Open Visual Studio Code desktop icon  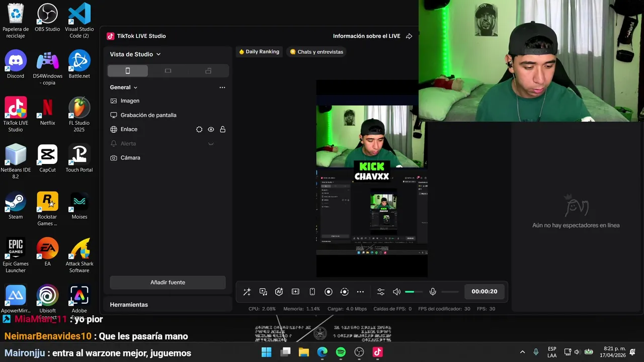point(79,21)
